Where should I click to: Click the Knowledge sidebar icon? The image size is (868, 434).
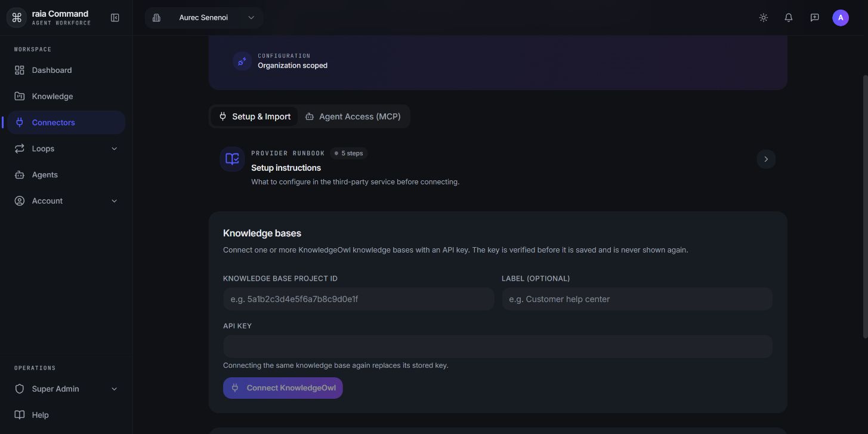click(20, 96)
